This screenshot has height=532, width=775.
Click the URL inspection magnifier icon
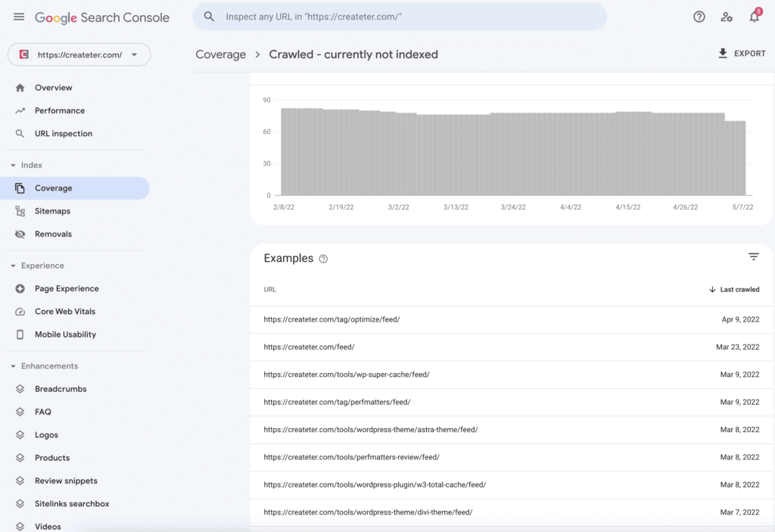pos(20,133)
